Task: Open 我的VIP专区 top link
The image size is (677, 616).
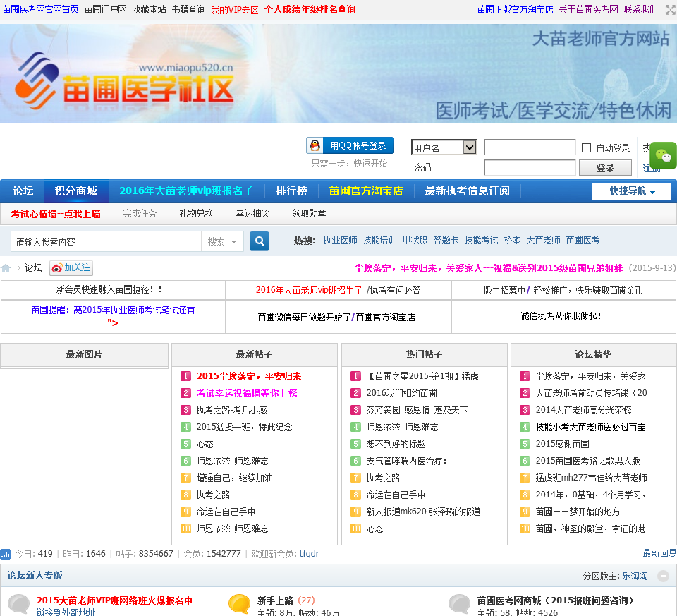Action: tap(235, 10)
